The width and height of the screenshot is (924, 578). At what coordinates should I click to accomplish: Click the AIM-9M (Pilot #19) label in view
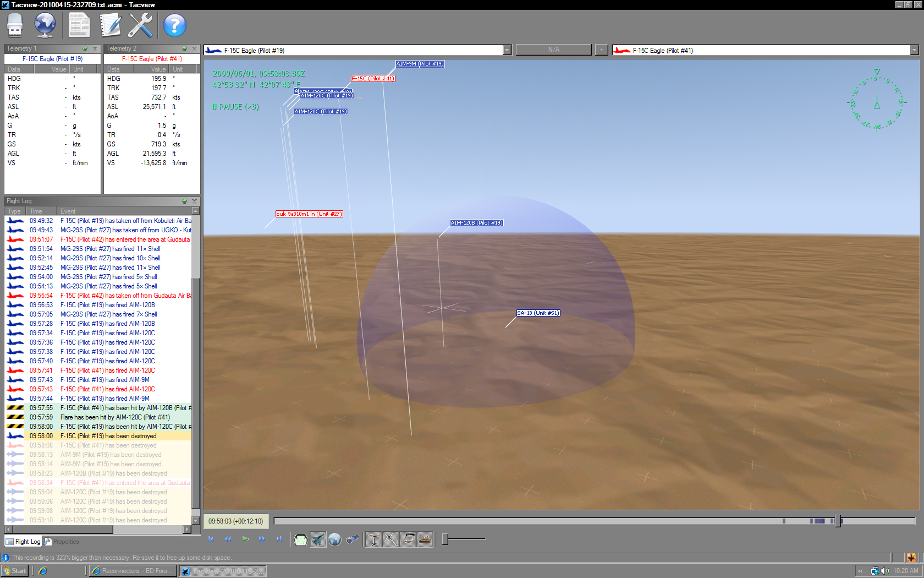(x=420, y=64)
